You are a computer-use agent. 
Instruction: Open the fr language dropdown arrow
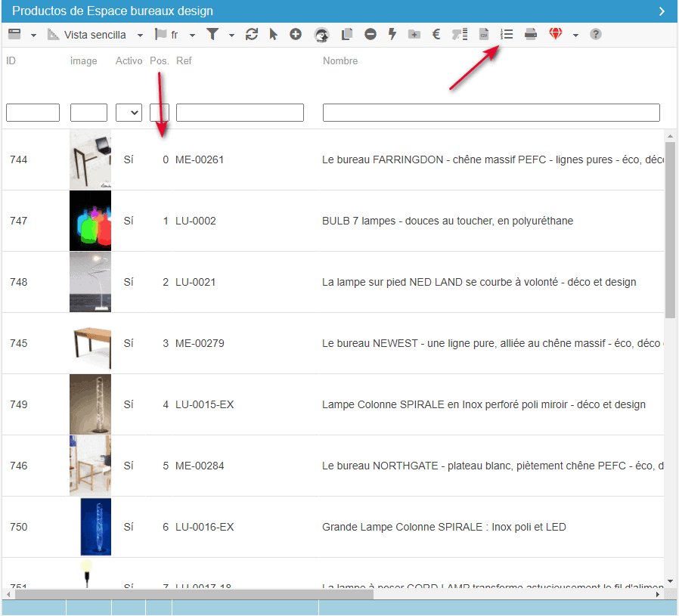[x=192, y=36]
